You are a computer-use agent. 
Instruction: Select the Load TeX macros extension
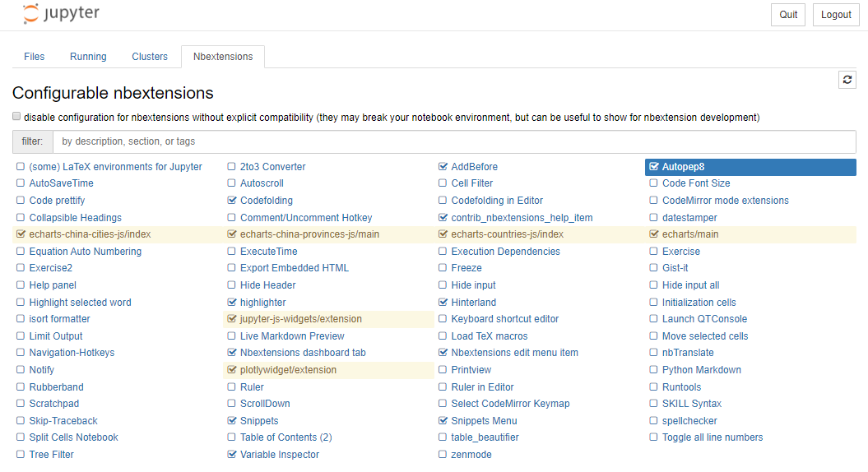coord(490,335)
